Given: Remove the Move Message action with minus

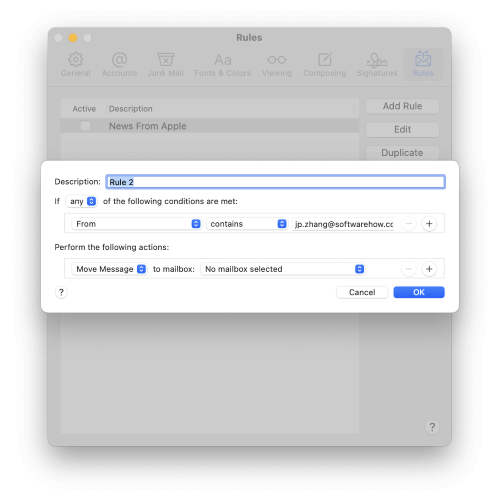Looking at the screenshot, I should click(x=409, y=269).
